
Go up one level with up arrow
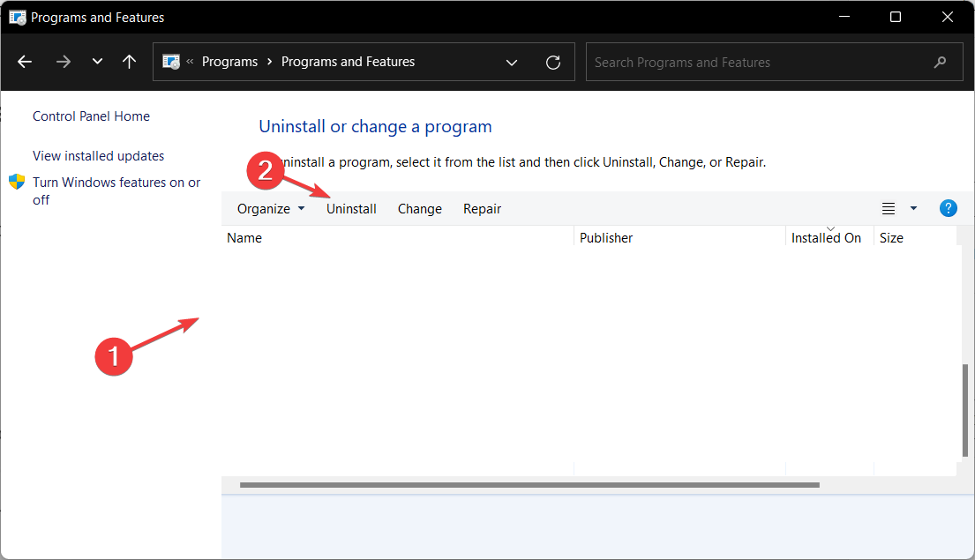[x=130, y=62]
